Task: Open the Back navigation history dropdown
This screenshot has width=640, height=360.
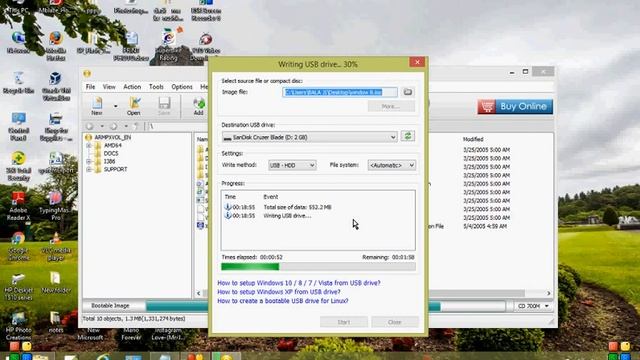Action: coord(102,126)
